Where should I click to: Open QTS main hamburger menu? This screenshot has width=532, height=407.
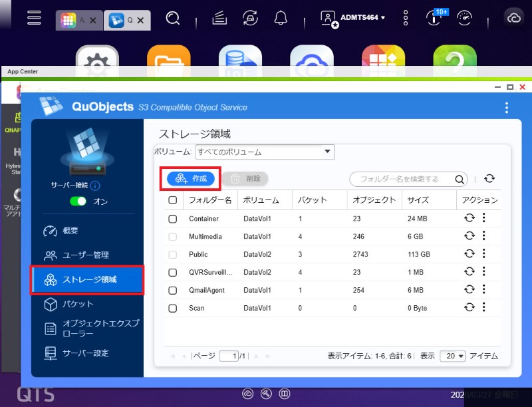pos(35,18)
